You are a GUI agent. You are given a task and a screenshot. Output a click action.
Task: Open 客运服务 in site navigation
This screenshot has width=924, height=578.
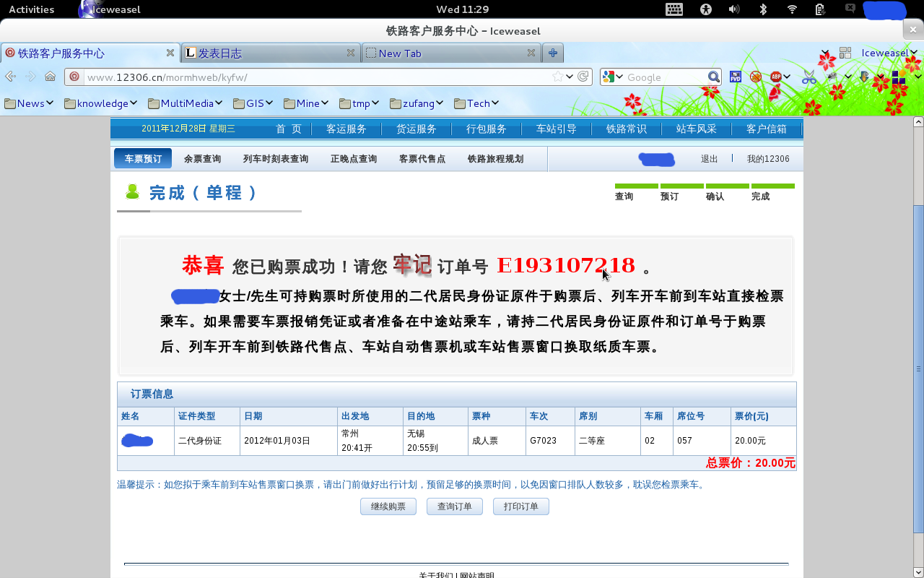click(346, 129)
